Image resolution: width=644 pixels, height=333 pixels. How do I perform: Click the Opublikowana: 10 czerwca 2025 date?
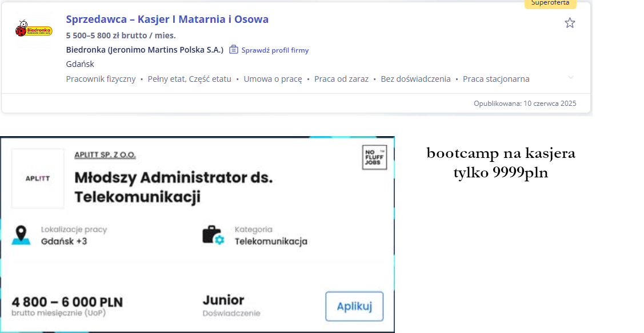tap(525, 104)
